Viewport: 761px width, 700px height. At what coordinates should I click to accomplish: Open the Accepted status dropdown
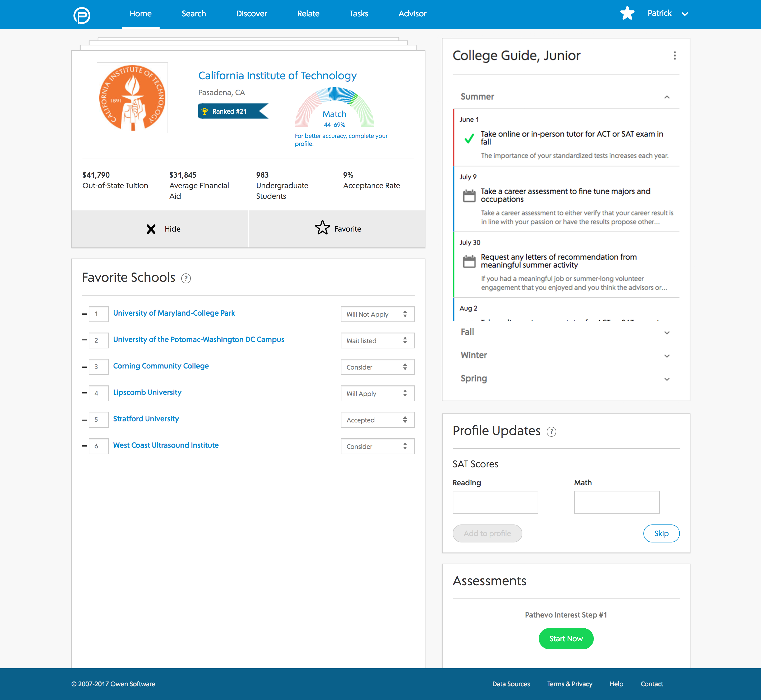point(378,420)
